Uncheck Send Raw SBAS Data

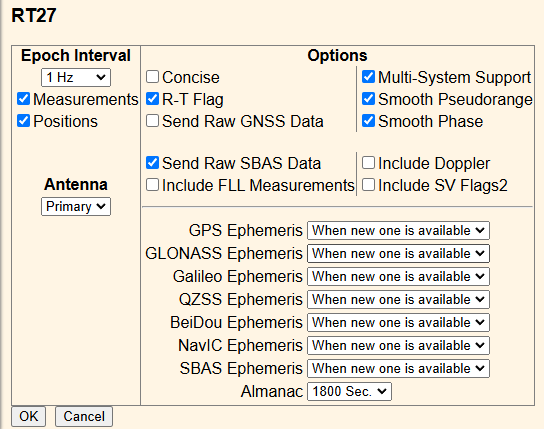[152, 163]
